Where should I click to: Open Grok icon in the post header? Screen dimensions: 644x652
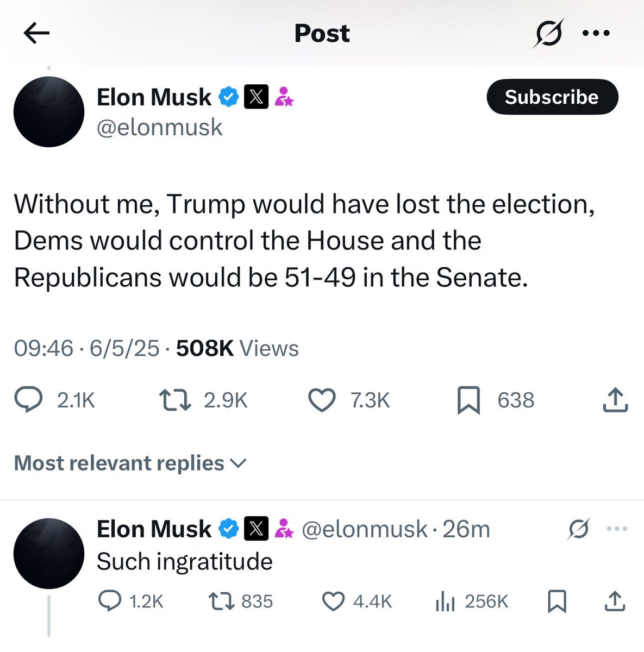[x=548, y=34]
